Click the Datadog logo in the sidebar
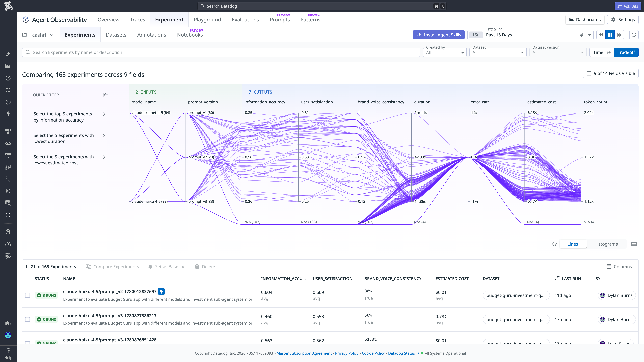 (x=8, y=6)
